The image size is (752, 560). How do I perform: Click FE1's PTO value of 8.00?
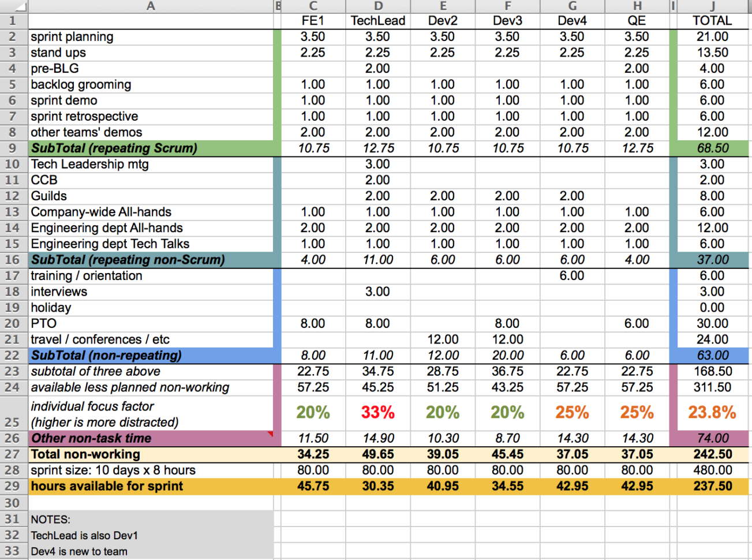[x=312, y=323]
